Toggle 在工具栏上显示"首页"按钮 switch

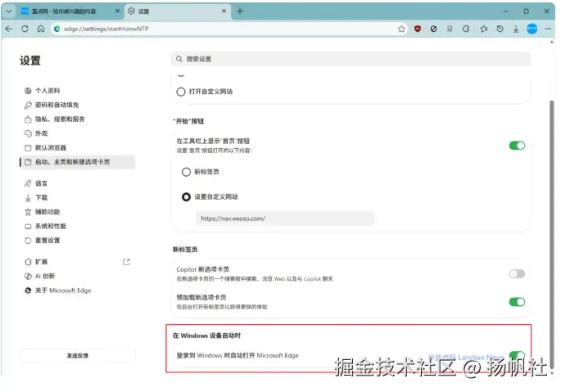pyautogui.click(x=517, y=146)
